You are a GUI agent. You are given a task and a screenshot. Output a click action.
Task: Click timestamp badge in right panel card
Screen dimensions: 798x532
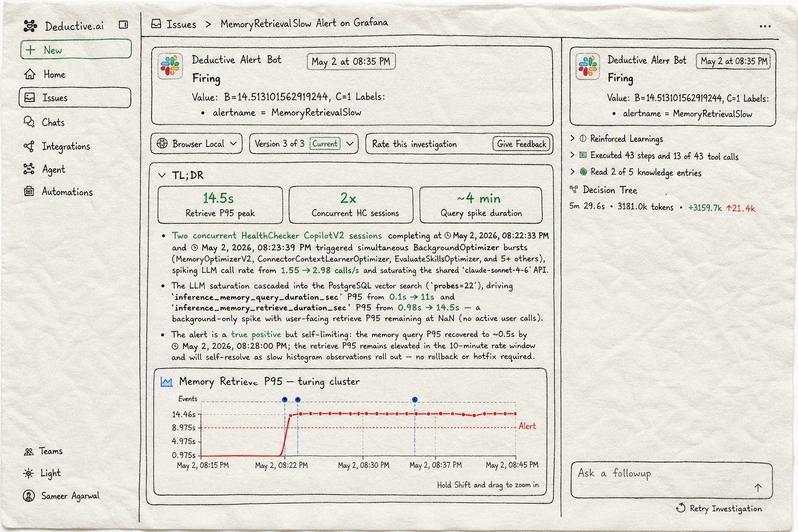coord(734,61)
